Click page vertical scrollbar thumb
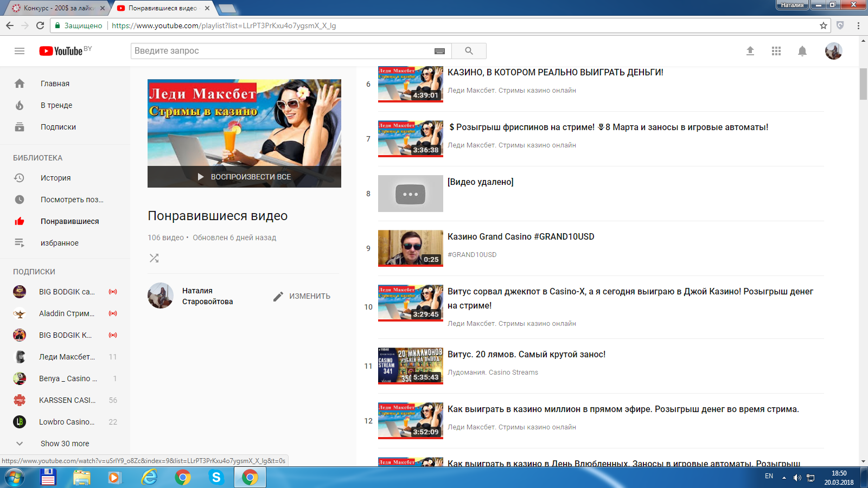This screenshot has height=488, width=868. click(x=863, y=84)
